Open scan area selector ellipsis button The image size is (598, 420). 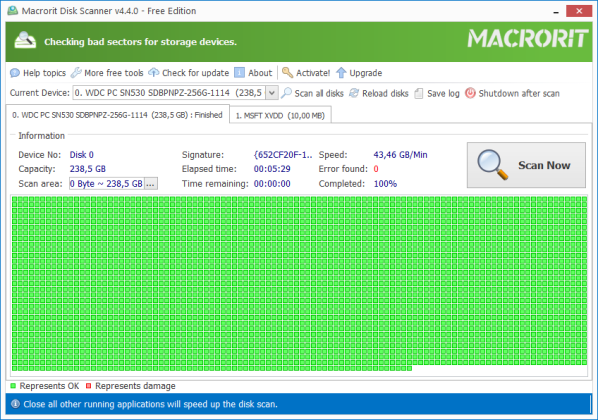(150, 183)
